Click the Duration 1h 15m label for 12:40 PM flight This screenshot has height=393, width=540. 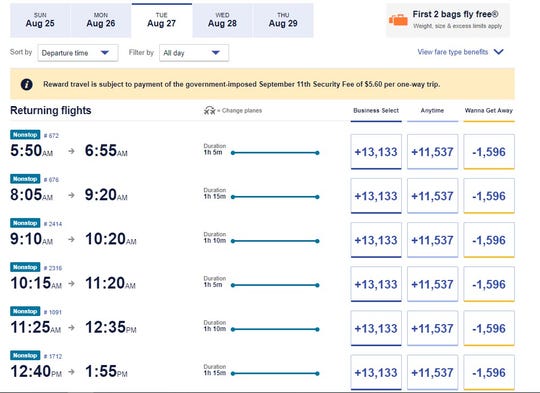tap(215, 370)
